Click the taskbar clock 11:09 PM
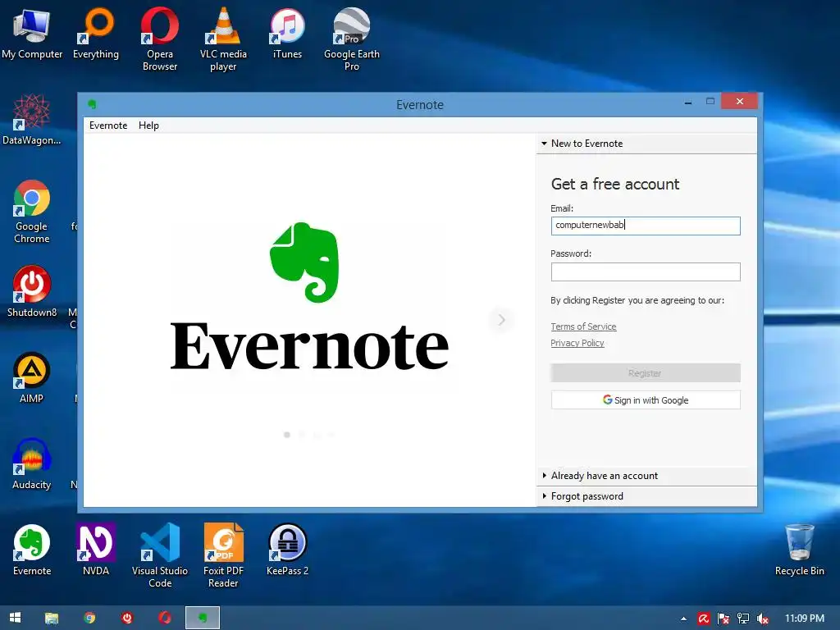 805,619
